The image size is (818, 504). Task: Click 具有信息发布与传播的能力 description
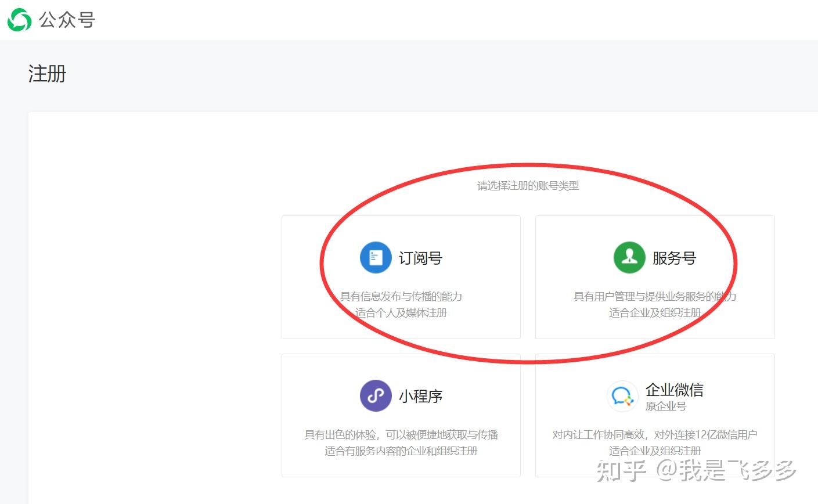click(x=401, y=296)
